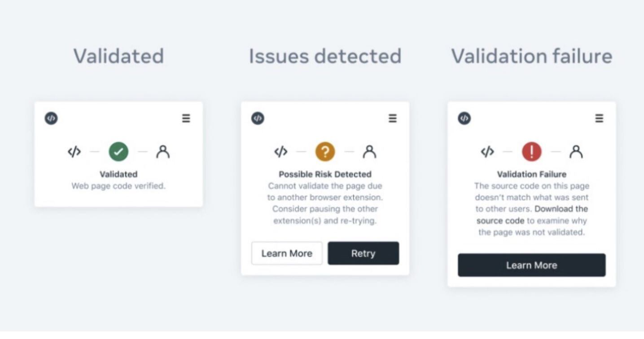Open hamburger menu in Validation Failure panel
This screenshot has height=339, width=644.
[599, 118]
